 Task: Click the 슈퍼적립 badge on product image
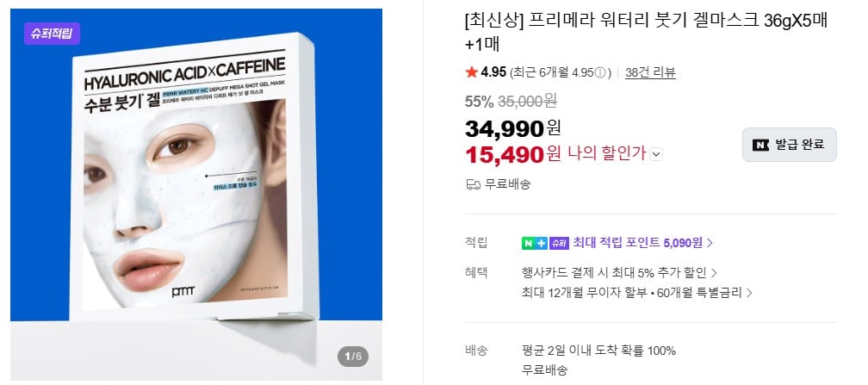coord(52,34)
